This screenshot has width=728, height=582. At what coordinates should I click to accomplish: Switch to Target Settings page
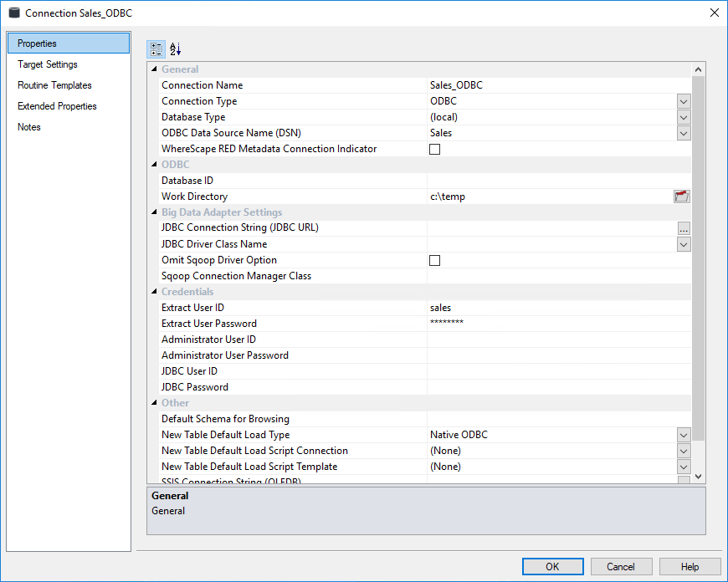pos(48,64)
